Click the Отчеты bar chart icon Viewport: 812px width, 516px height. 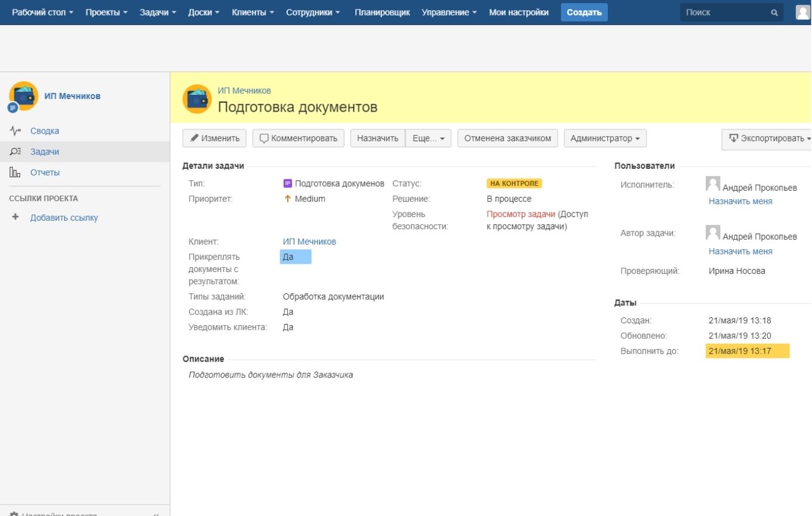pos(16,172)
